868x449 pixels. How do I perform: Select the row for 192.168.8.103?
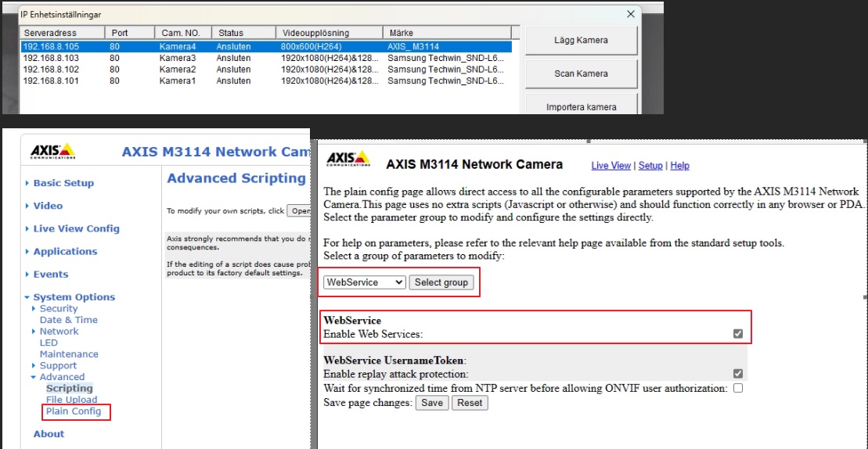click(266, 58)
